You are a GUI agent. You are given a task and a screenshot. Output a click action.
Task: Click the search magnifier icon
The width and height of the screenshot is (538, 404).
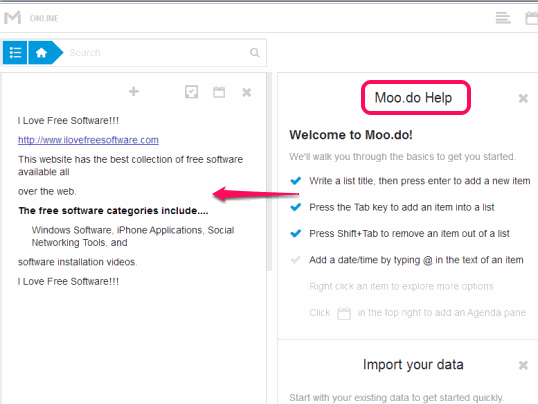254,53
